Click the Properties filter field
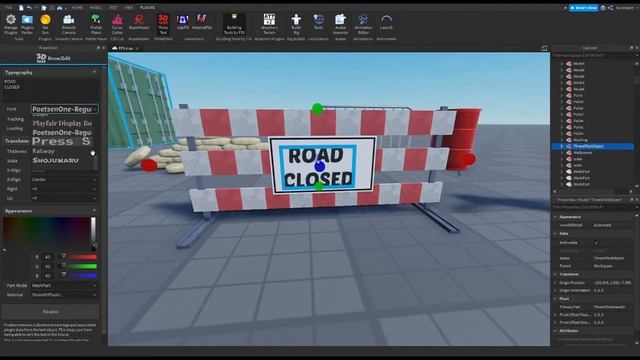The image size is (640, 360). point(593,207)
